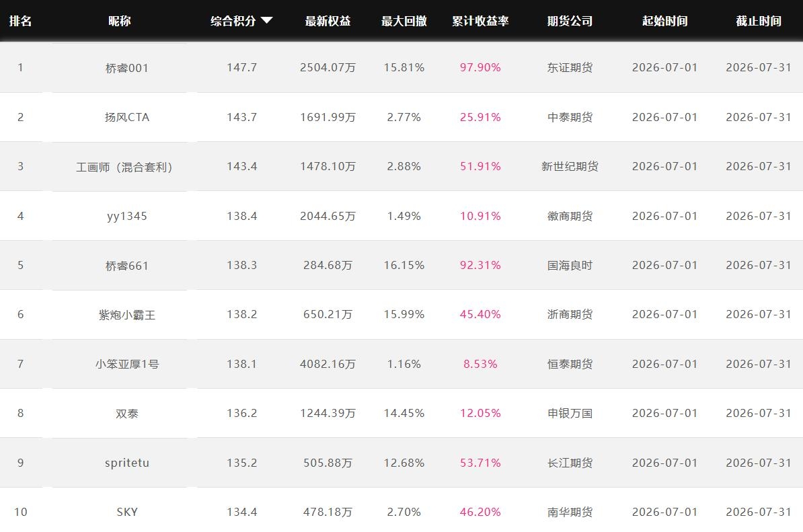Click futures company 新世纪期货
This screenshot has height=532, width=803.
(x=570, y=166)
